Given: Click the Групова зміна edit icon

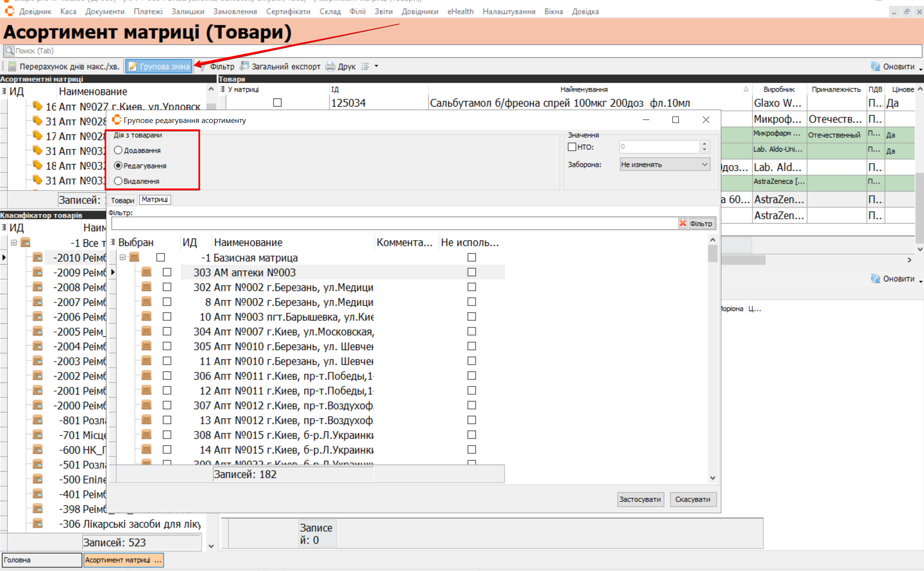Looking at the screenshot, I should coord(133,66).
